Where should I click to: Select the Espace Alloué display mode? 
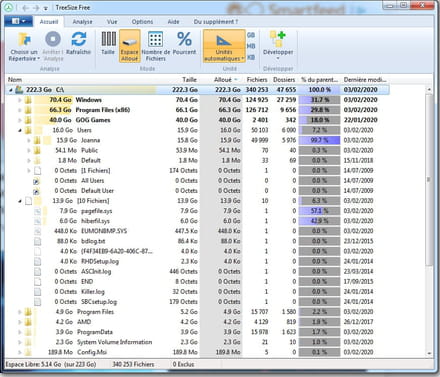pos(129,46)
